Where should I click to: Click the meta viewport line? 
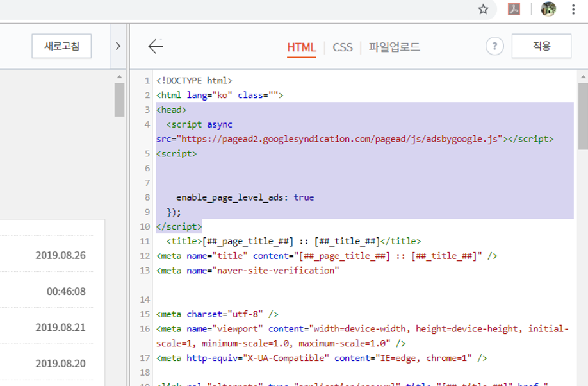(363, 336)
